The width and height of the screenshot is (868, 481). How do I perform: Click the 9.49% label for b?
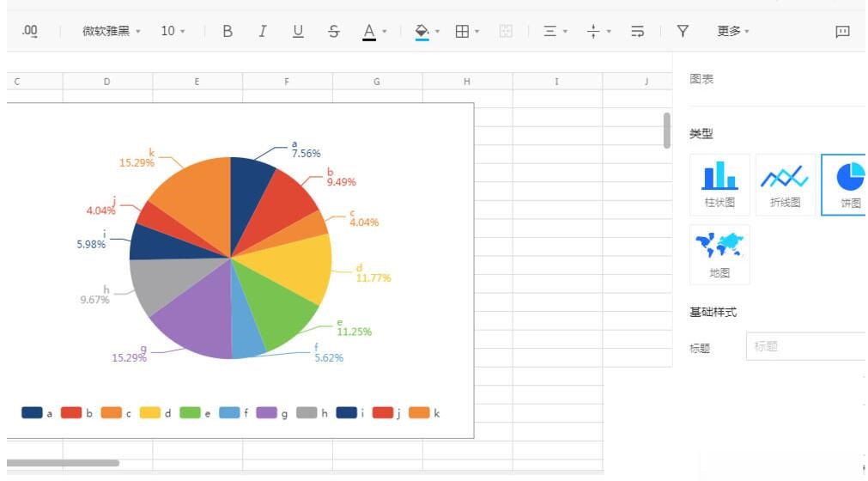pyautogui.click(x=342, y=182)
